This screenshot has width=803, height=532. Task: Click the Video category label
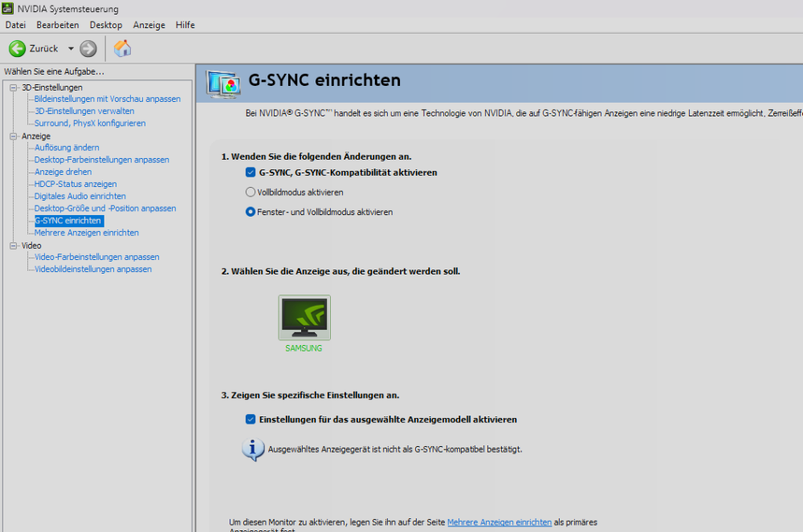tap(31, 246)
